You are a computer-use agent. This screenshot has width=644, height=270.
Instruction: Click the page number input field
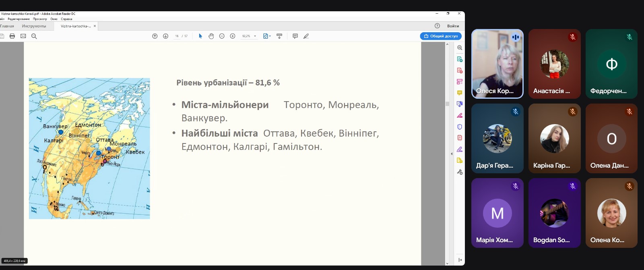[x=177, y=36]
